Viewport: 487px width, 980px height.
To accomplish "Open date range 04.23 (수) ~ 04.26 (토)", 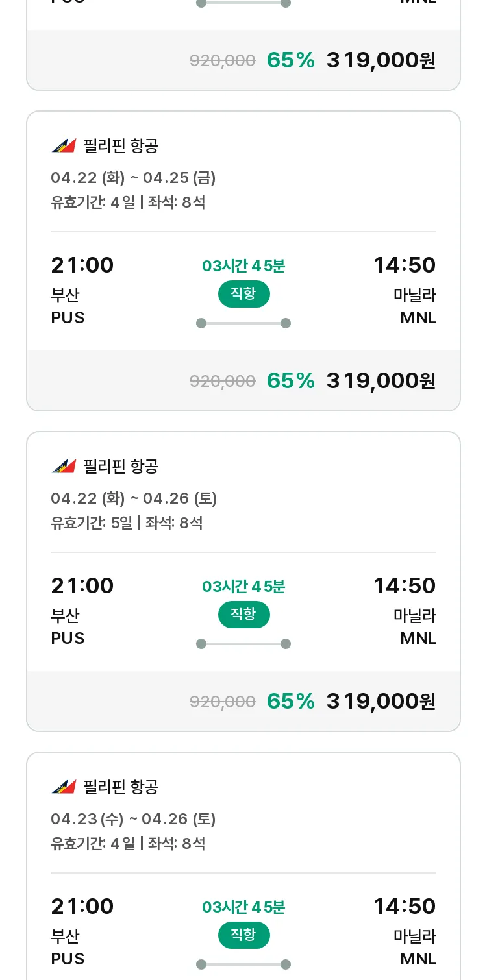I will (x=133, y=819).
